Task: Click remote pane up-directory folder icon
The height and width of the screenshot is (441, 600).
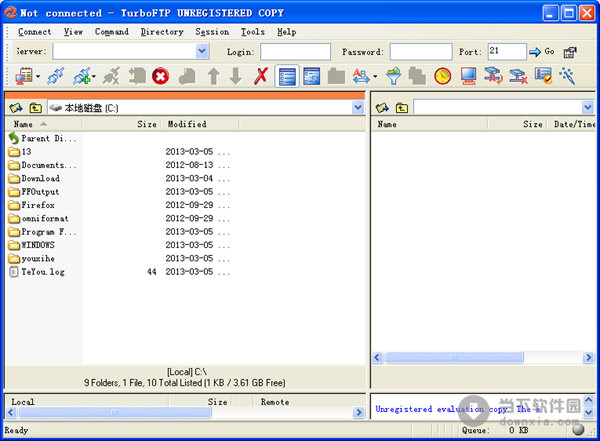Action: (x=401, y=108)
